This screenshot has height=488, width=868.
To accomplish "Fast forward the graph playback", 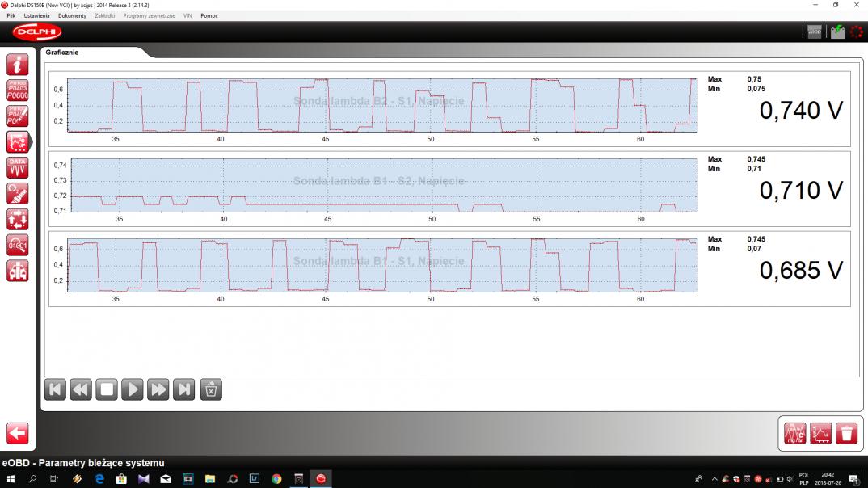I will pyautogui.click(x=158, y=389).
